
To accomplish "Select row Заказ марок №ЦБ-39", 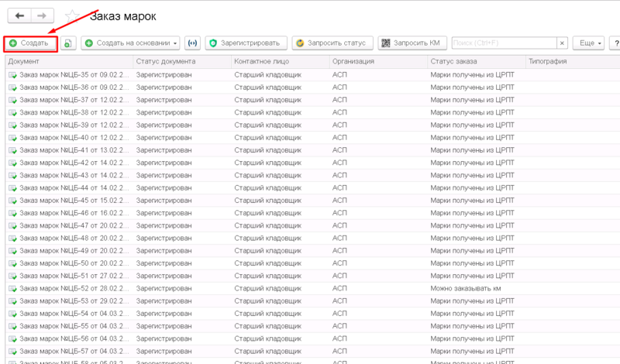I will (312, 125).
